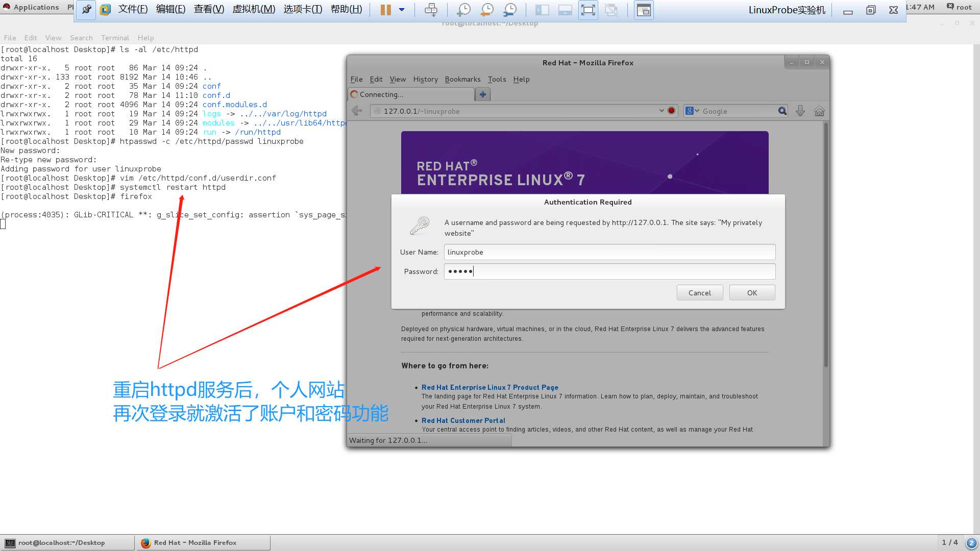The width and height of the screenshot is (980, 551).
Task: Click Red Hat Enterprise Linux Product Page link
Action: coord(490,387)
